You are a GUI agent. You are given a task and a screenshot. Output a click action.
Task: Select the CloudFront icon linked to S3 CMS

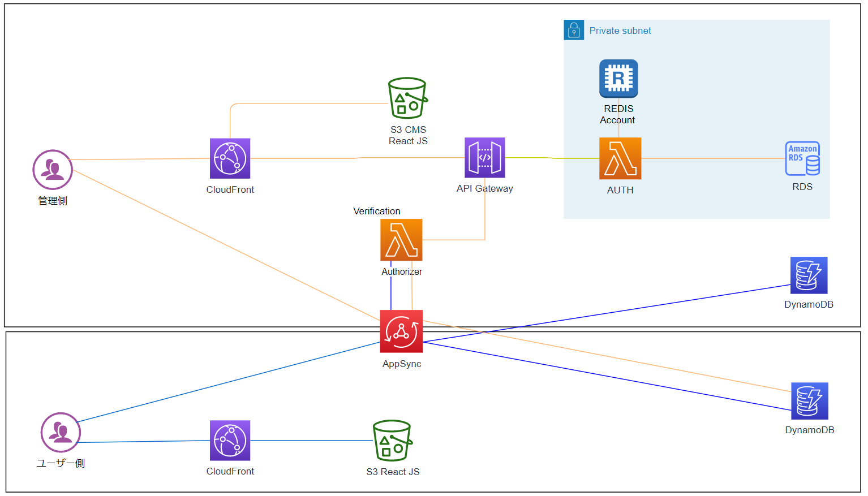(230, 159)
